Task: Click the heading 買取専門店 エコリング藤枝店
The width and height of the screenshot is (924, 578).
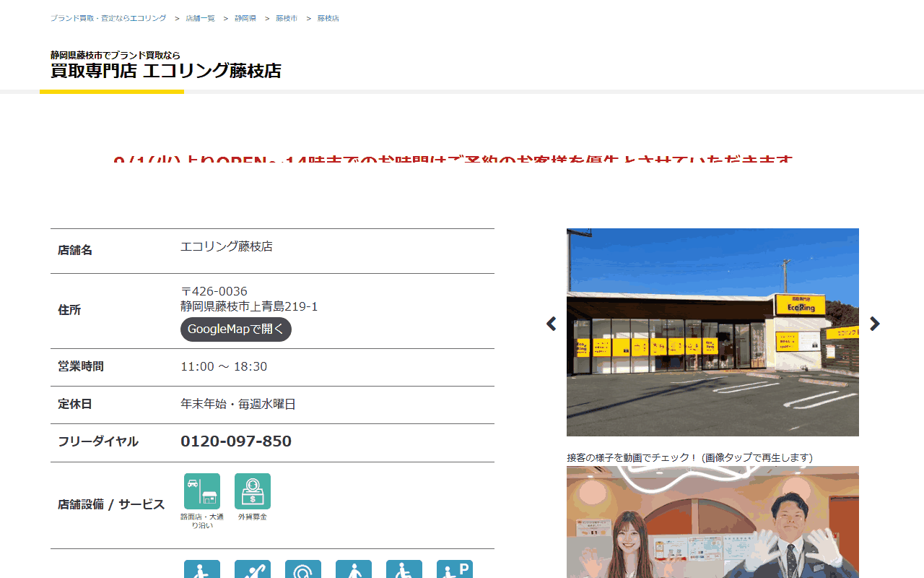Action: click(x=166, y=71)
